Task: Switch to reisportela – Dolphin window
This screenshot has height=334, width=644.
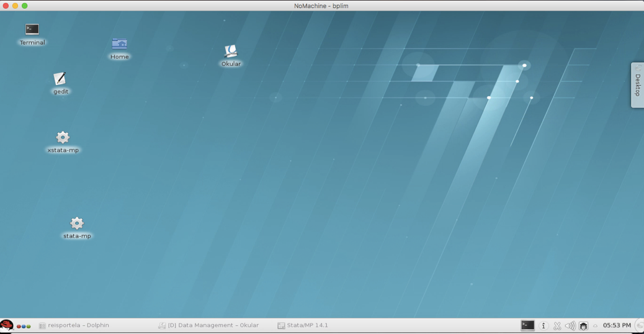Action: pyautogui.click(x=74, y=325)
